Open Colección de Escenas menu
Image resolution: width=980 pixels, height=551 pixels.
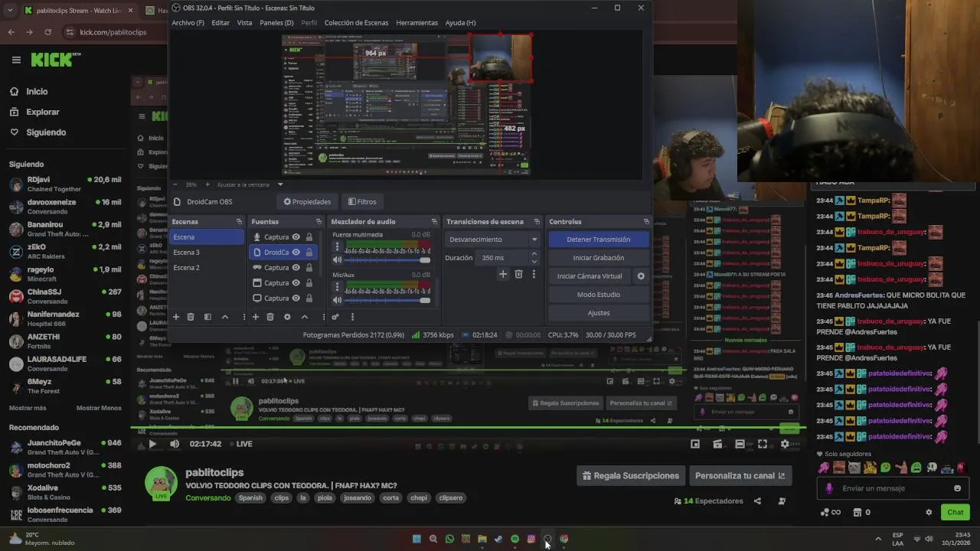(x=356, y=23)
